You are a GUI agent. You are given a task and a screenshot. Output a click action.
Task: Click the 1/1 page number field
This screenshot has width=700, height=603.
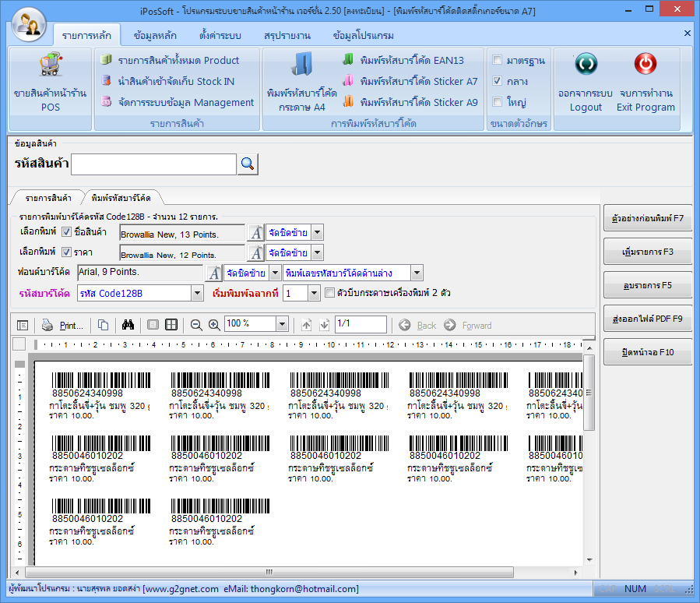tap(361, 324)
